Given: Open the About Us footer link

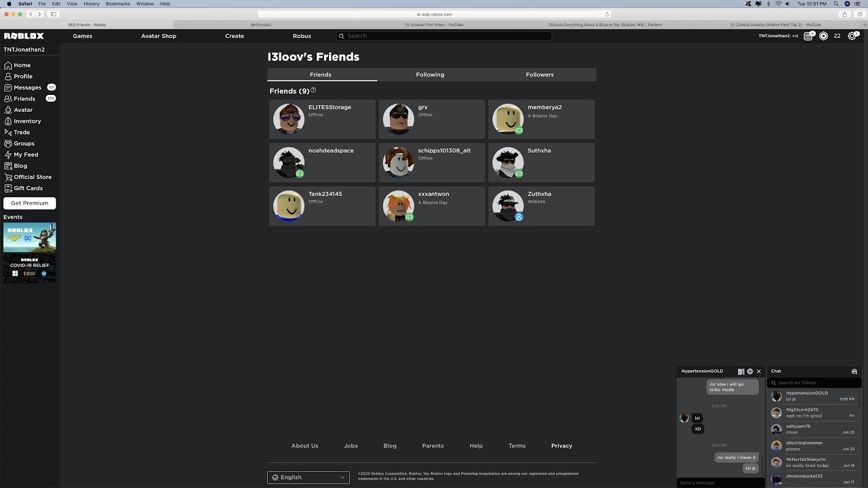Looking at the screenshot, I should [304, 446].
